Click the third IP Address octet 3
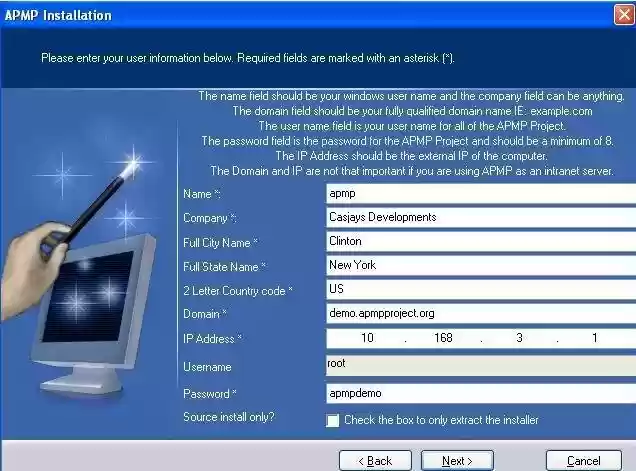Screen dimensions: 636x471 coord(519,338)
